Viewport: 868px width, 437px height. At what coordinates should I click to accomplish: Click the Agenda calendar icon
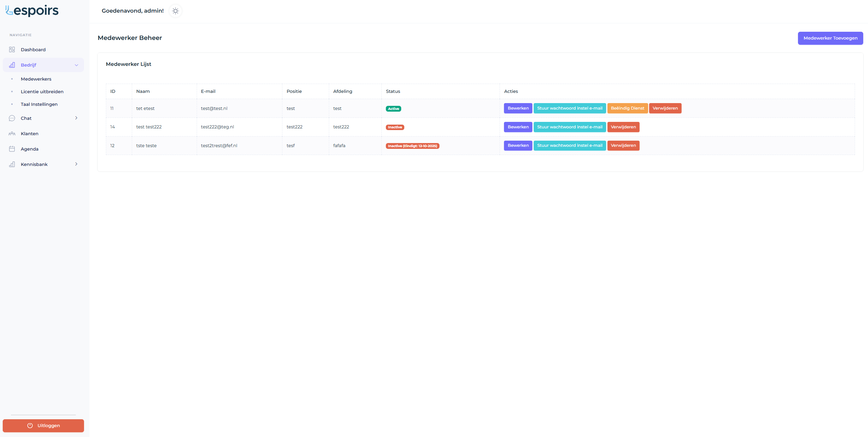pos(12,149)
